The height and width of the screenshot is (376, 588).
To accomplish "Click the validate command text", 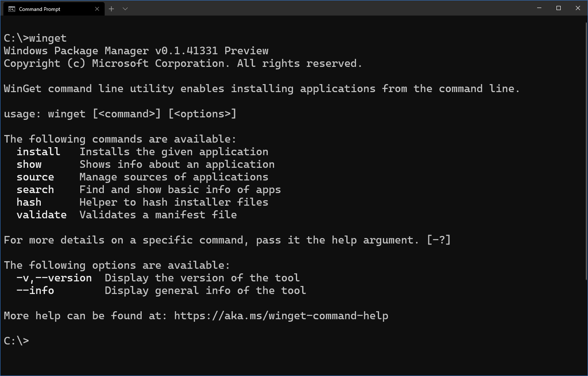I will point(42,215).
